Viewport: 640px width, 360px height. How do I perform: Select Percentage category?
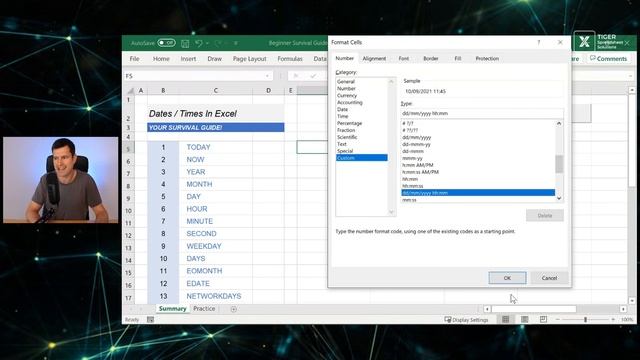point(362,123)
